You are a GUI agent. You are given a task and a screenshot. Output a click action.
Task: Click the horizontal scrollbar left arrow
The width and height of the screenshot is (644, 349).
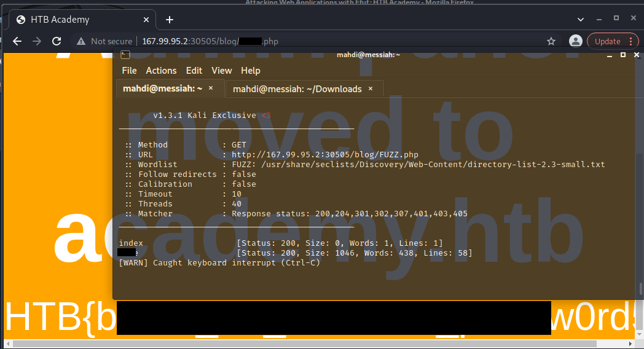click(8, 343)
